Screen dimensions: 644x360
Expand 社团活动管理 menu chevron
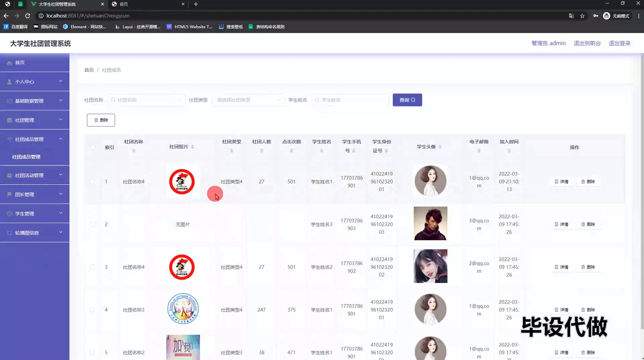click(61, 175)
